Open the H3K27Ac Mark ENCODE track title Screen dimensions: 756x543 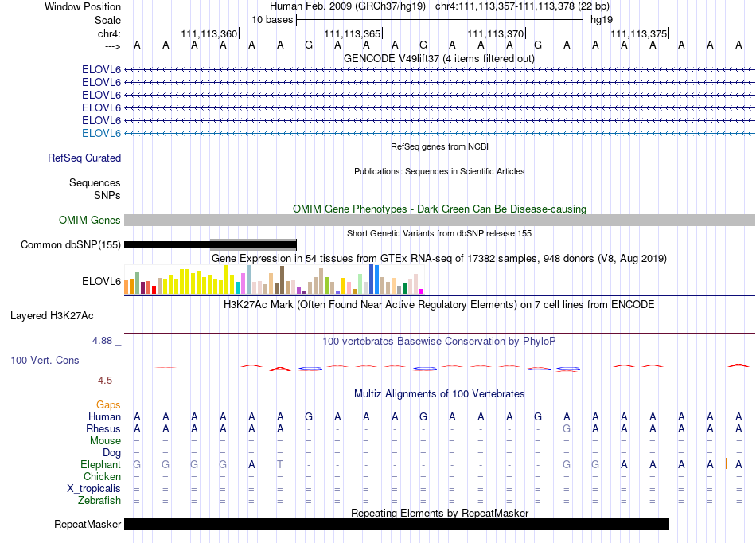pyautogui.click(x=439, y=305)
